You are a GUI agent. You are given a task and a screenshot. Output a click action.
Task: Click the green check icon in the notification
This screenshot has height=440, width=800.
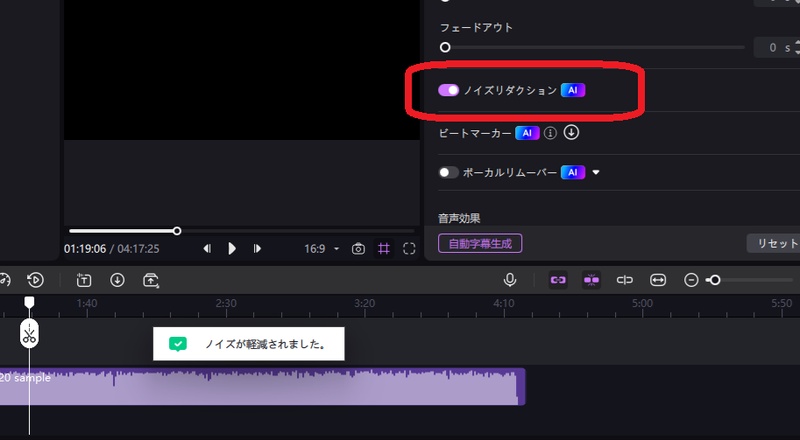(x=178, y=344)
